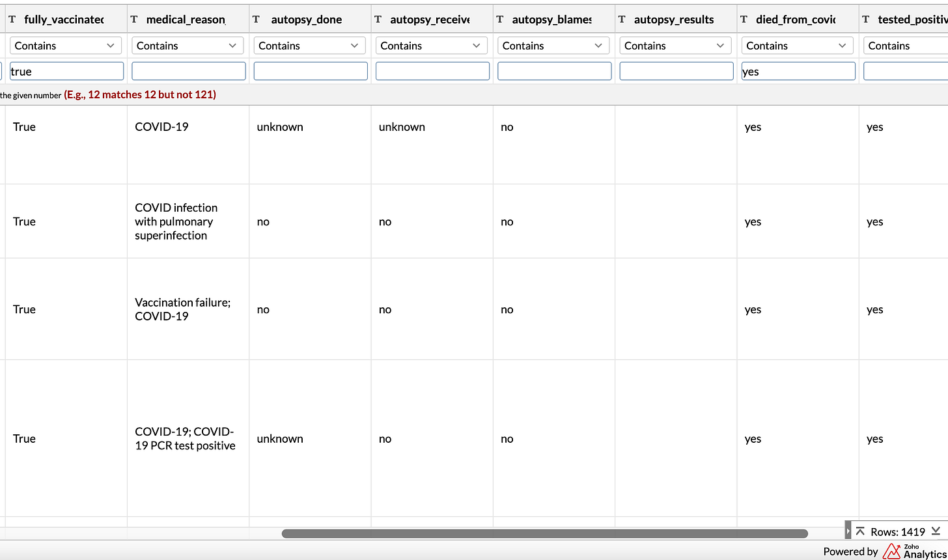Open the autopsy_blames filter condition dropdown
The image size is (948, 560).
coord(553,46)
